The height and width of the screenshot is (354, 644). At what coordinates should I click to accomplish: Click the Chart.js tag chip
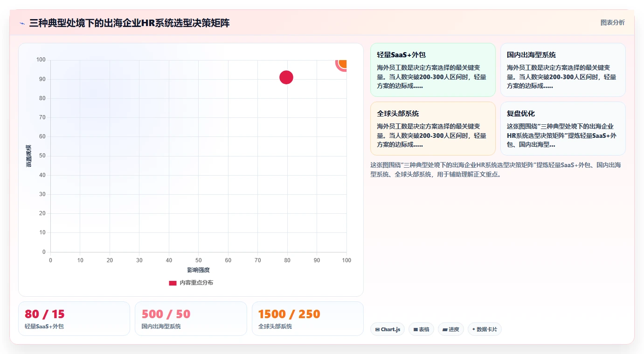point(388,329)
